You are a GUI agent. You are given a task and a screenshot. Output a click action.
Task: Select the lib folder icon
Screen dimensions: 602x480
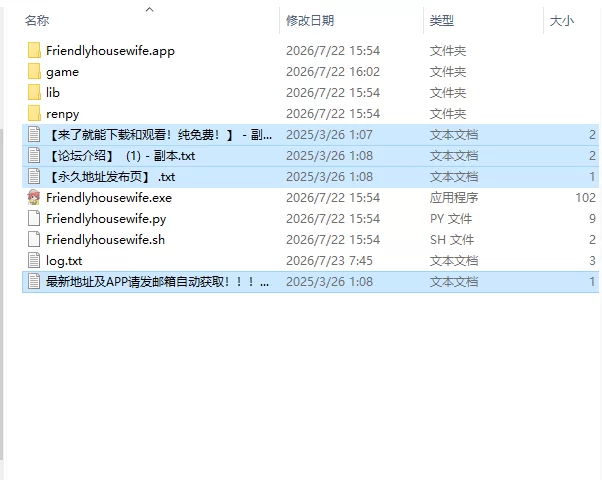(34, 93)
